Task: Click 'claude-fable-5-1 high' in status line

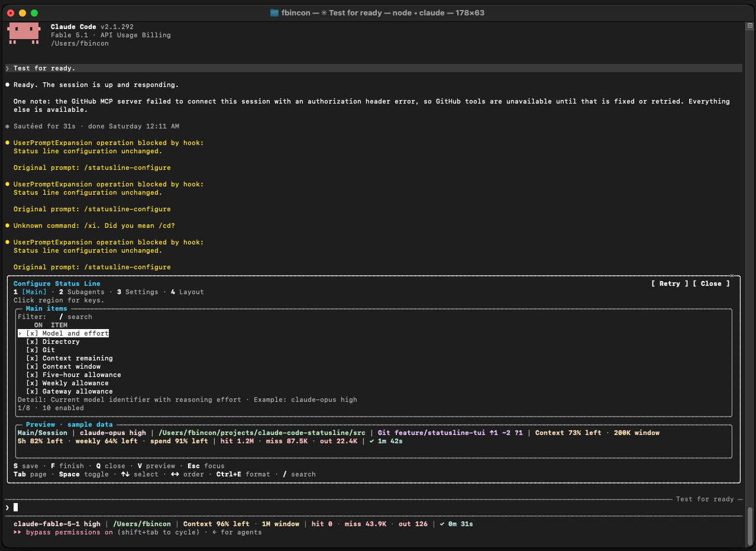Action: (x=57, y=524)
